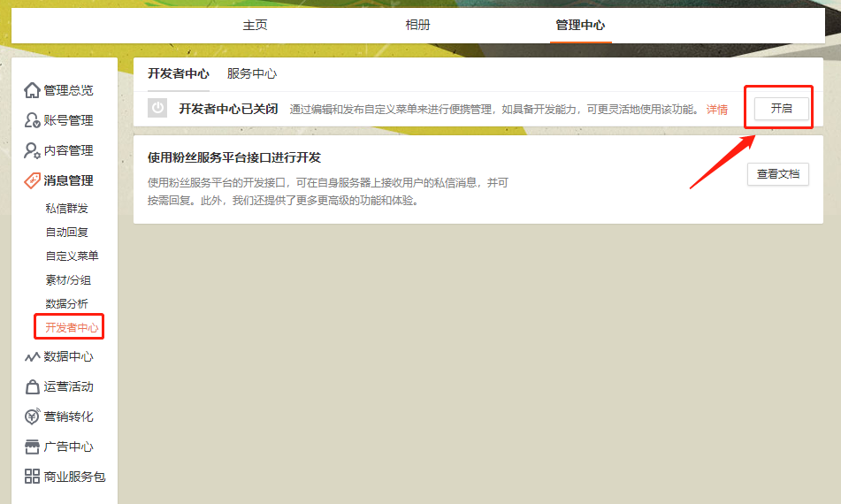Open 内容管理 in the sidebar
This screenshot has width=841, height=504.
click(x=68, y=150)
